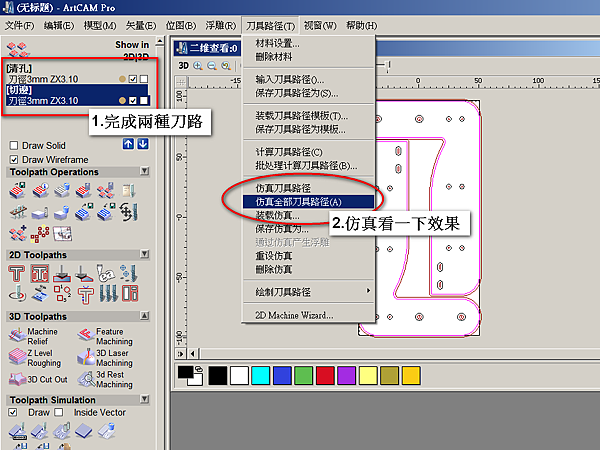This screenshot has height=450, width=600.
Task: Collapse Toolpath Simulation section
Action: tap(145, 399)
